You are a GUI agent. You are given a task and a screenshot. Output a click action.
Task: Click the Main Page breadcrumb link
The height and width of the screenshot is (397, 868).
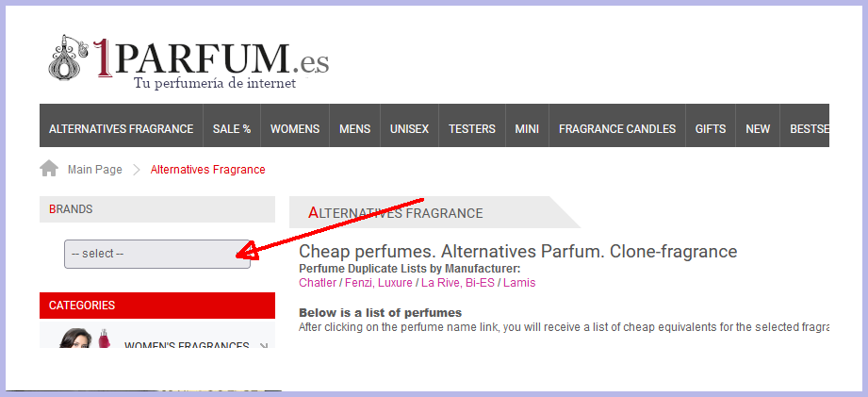click(x=94, y=170)
